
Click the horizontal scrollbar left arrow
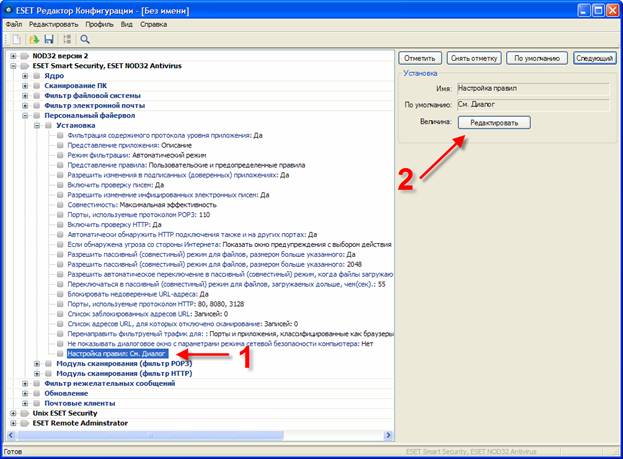(x=11, y=435)
